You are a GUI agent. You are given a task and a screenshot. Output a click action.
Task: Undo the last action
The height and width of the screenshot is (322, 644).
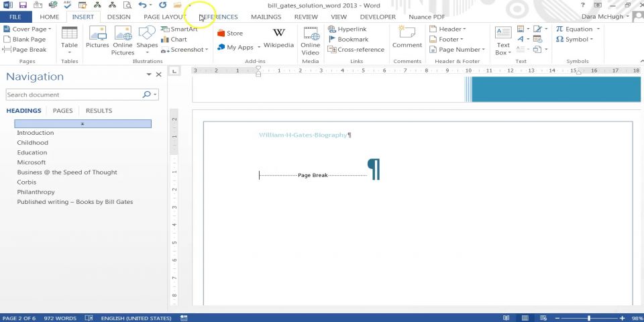[x=142, y=5]
